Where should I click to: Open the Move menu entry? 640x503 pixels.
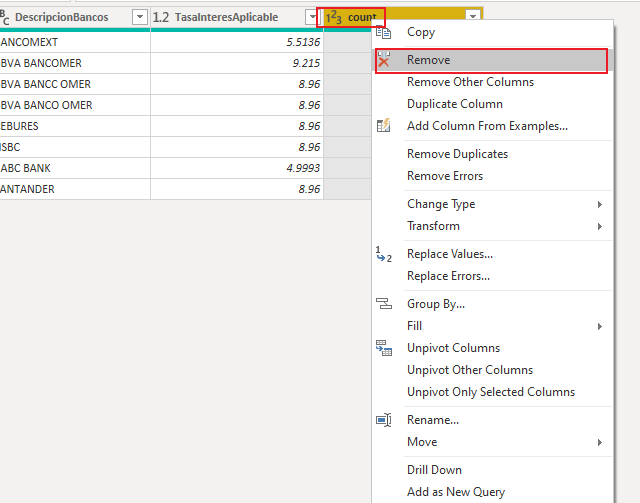coord(492,442)
